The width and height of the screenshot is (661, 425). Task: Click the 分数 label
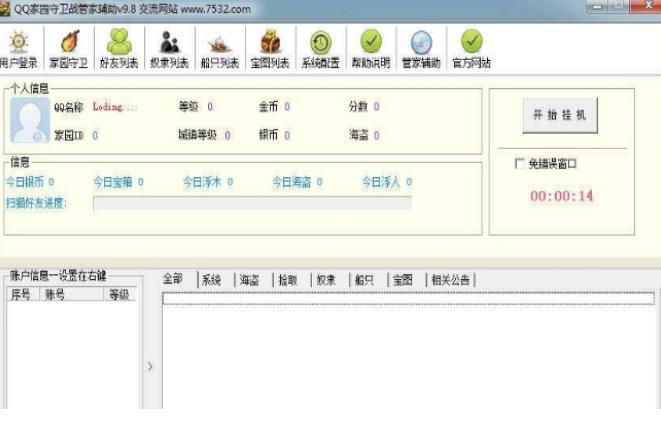coord(358,106)
